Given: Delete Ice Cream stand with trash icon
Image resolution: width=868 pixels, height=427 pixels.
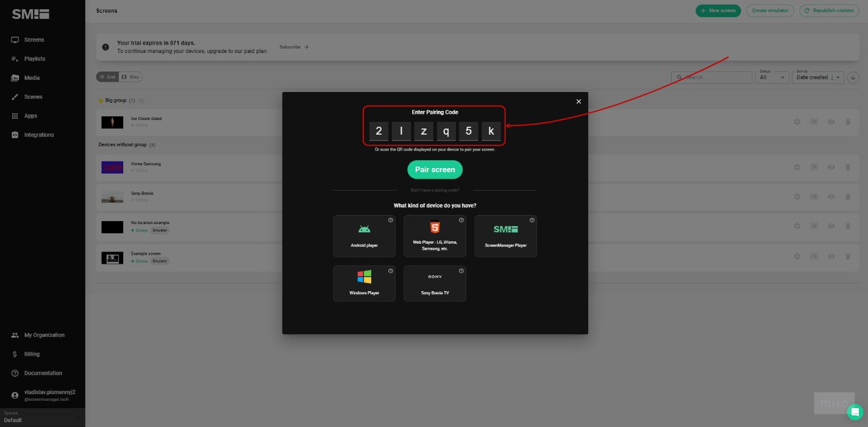Looking at the screenshot, I should pyautogui.click(x=848, y=122).
